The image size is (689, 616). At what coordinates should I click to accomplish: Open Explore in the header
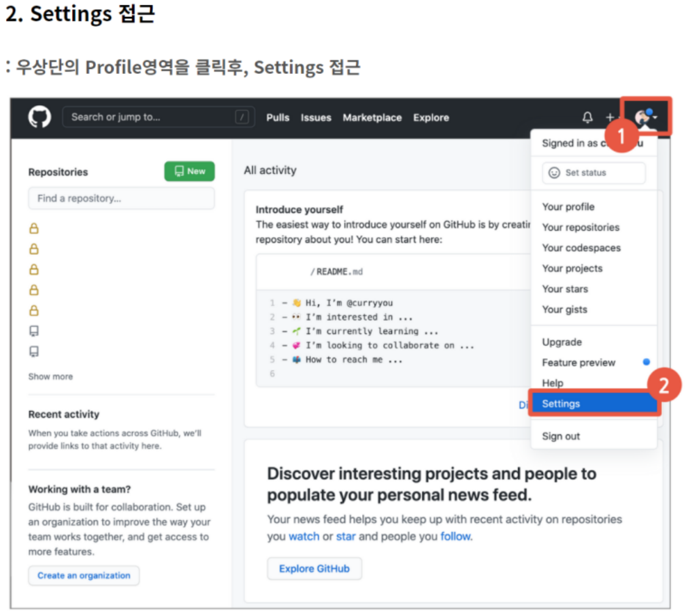(431, 118)
